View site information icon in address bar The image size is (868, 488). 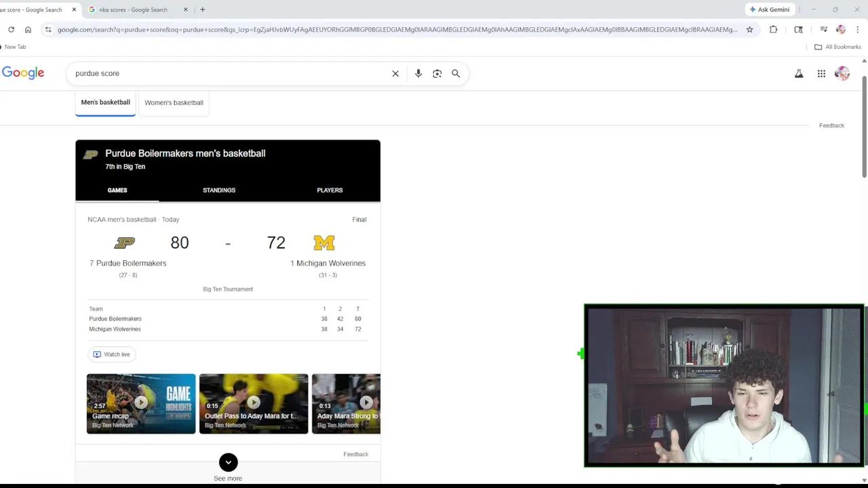pos(48,29)
